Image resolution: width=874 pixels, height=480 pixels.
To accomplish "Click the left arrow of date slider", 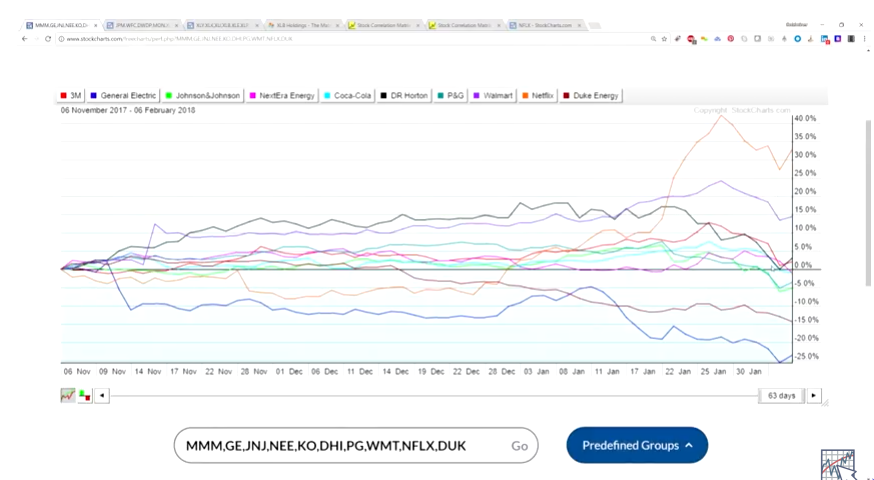I will point(101,395).
